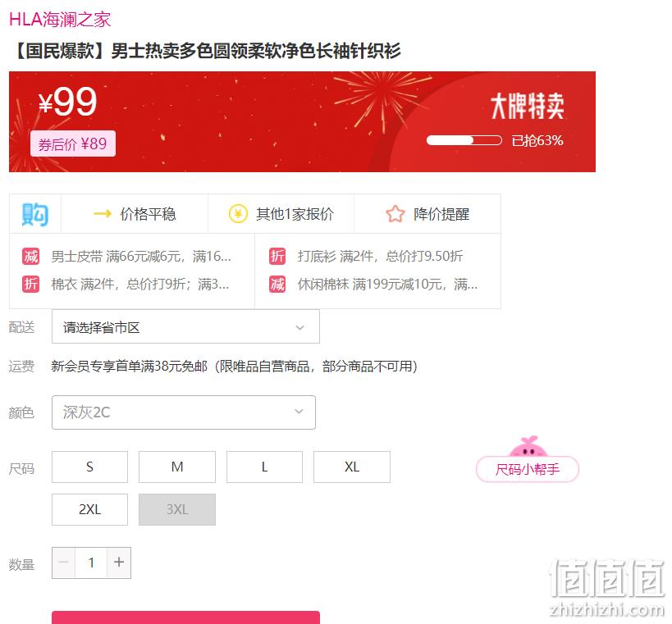Select size S

pyautogui.click(x=89, y=467)
